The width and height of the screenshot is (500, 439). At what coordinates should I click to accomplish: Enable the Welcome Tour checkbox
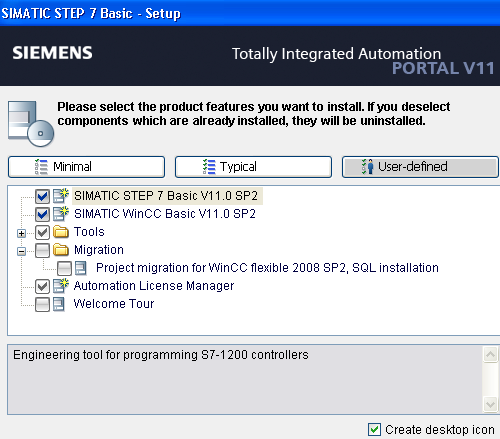click(x=42, y=304)
